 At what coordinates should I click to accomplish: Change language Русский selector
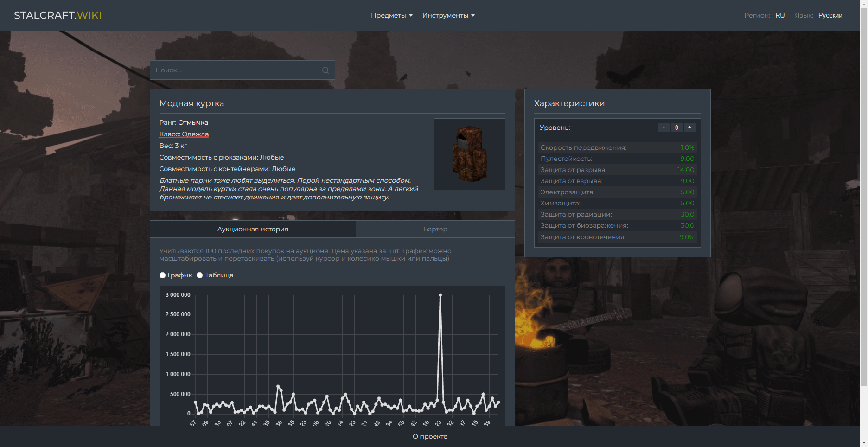pyautogui.click(x=830, y=15)
